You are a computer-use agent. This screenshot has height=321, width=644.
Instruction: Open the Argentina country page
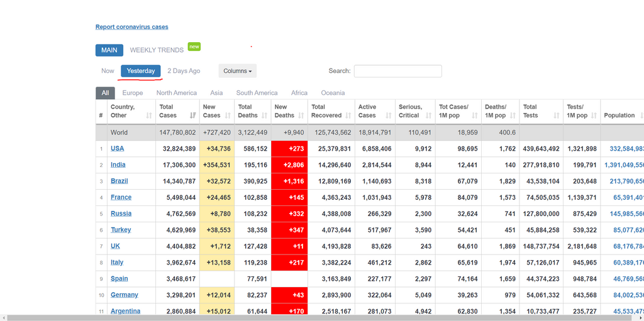125,311
